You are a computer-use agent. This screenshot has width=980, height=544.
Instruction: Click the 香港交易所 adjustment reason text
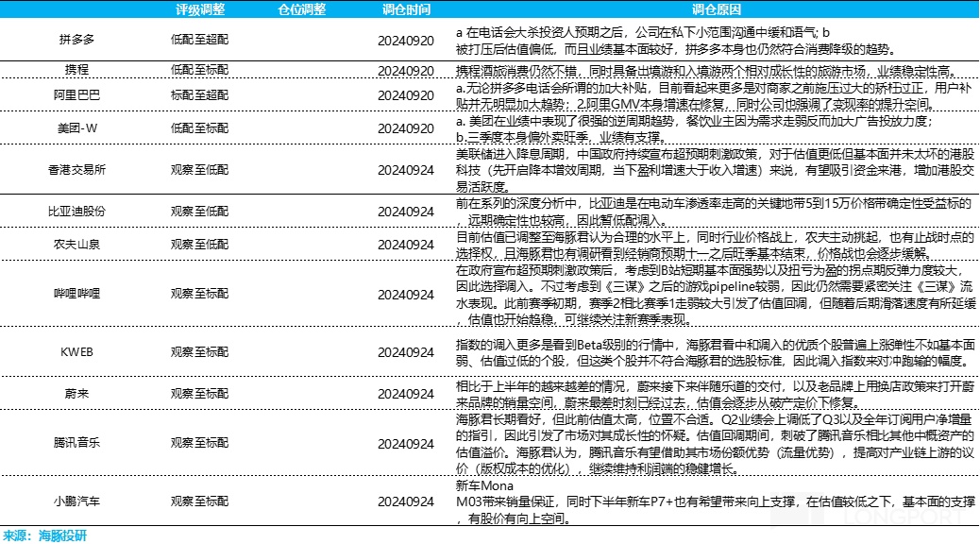(x=715, y=170)
